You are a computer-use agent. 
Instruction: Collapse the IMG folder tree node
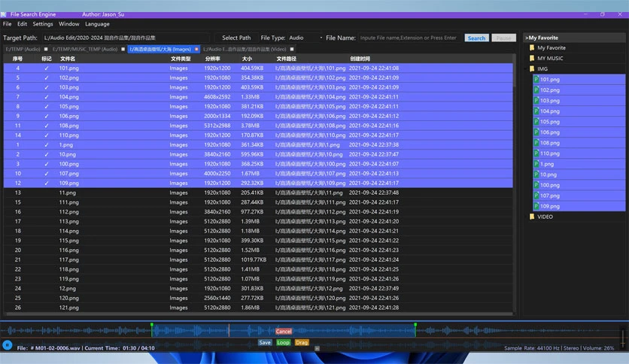(526, 69)
